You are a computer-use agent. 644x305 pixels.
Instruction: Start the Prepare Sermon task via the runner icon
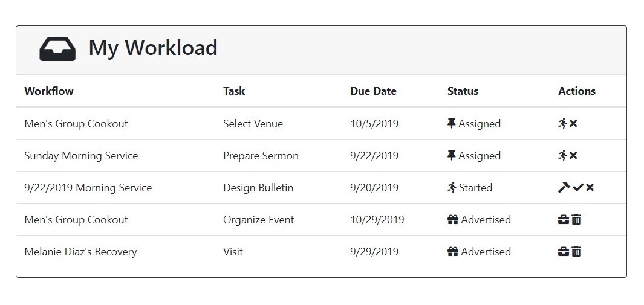point(563,155)
